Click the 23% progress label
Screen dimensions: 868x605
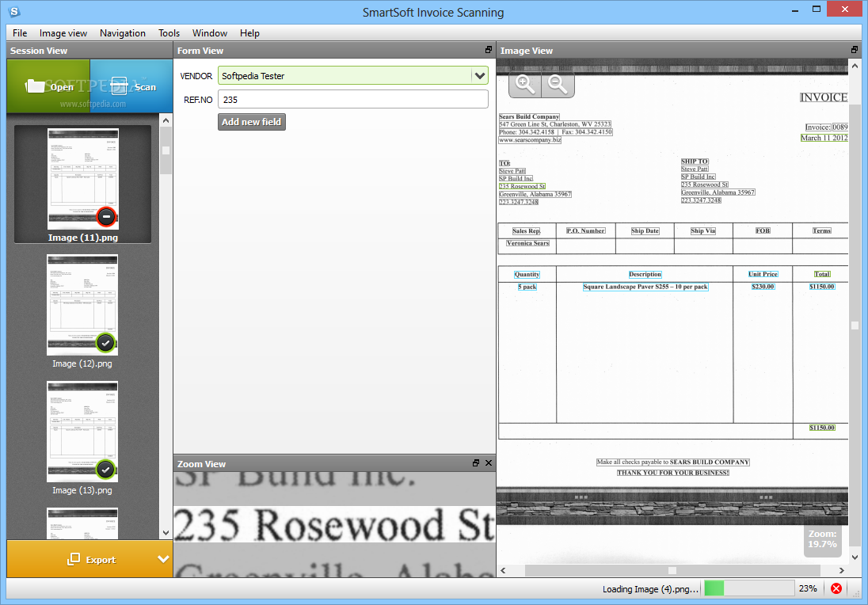[808, 588]
